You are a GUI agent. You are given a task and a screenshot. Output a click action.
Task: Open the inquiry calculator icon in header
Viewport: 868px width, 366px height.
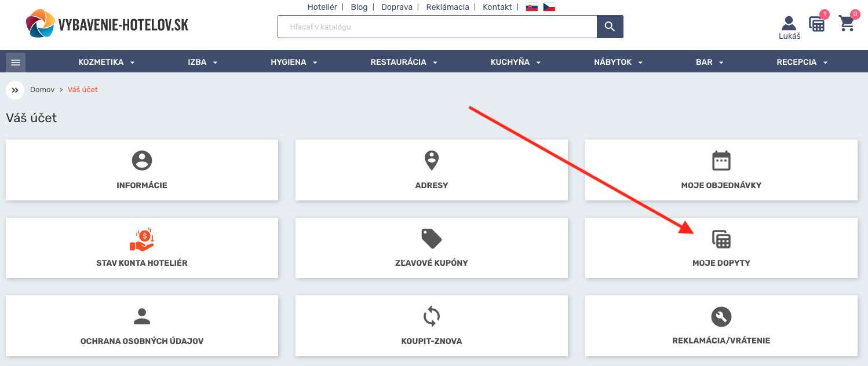coord(817,24)
